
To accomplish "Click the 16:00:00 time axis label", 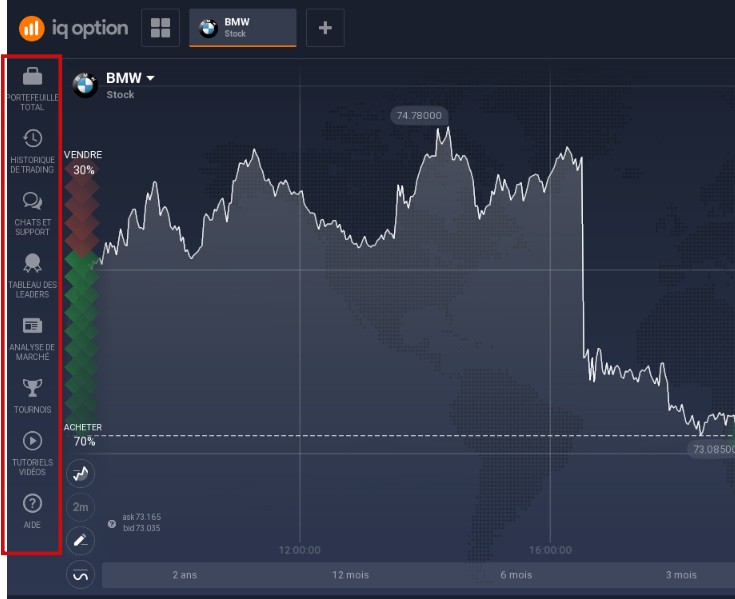I will tap(550, 550).
